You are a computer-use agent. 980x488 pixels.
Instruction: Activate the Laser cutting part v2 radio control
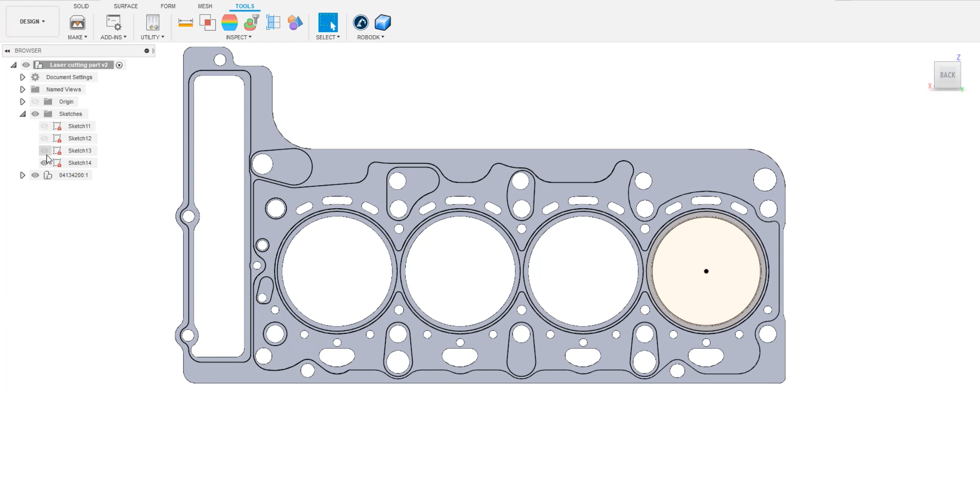click(x=119, y=65)
